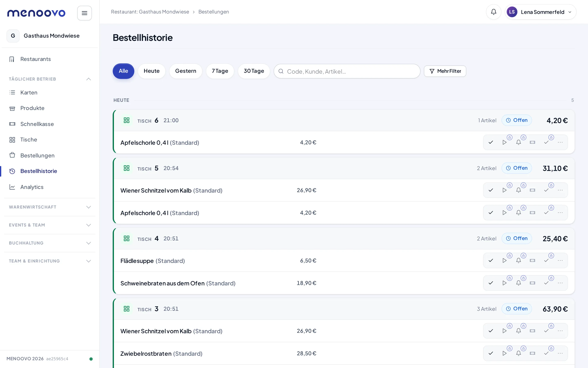Click the table grid icon of Tisch 4

126,239
